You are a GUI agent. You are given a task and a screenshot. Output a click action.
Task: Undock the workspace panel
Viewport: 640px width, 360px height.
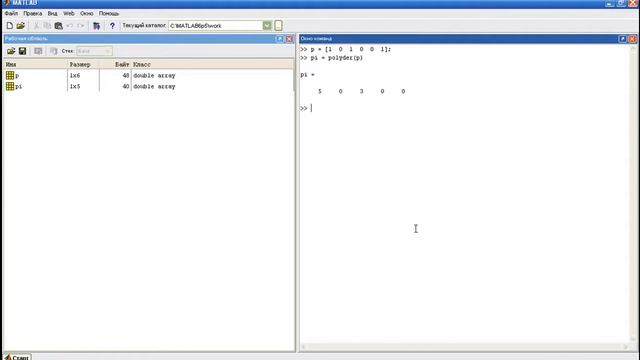tap(280, 39)
